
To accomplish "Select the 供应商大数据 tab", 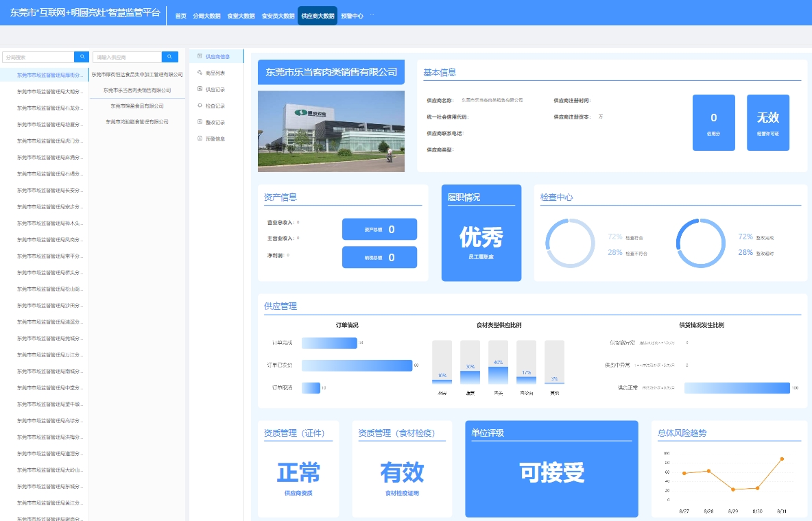I will pos(318,16).
